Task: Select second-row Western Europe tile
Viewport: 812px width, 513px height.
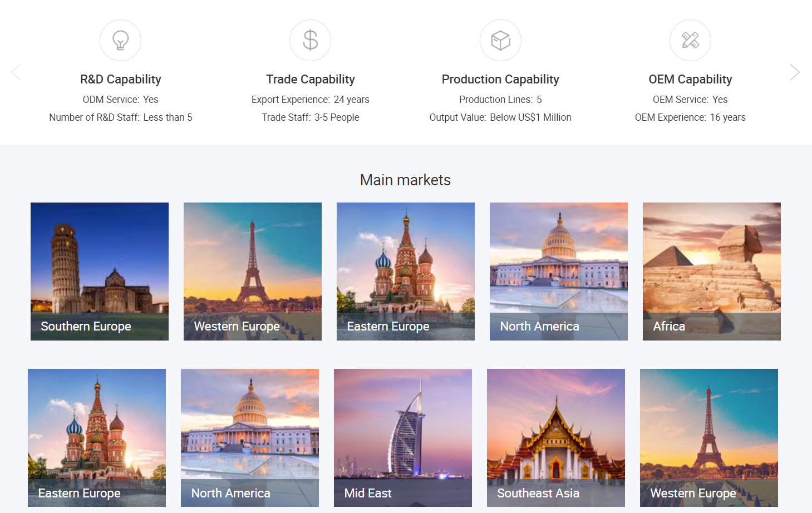Action: (709, 438)
